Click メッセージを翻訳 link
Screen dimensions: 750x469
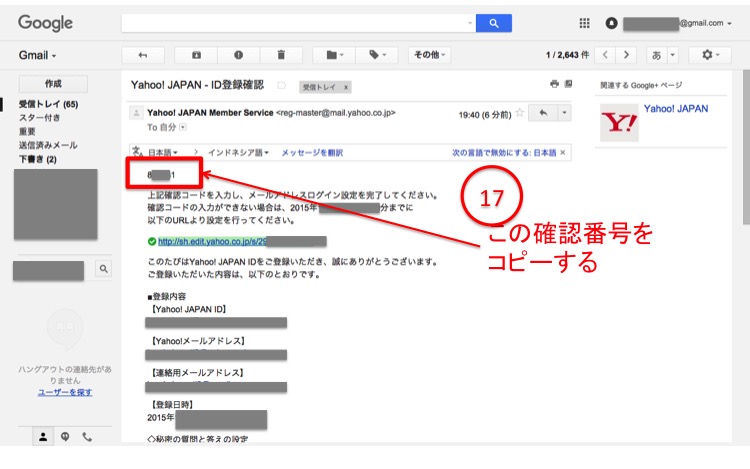tap(312, 153)
